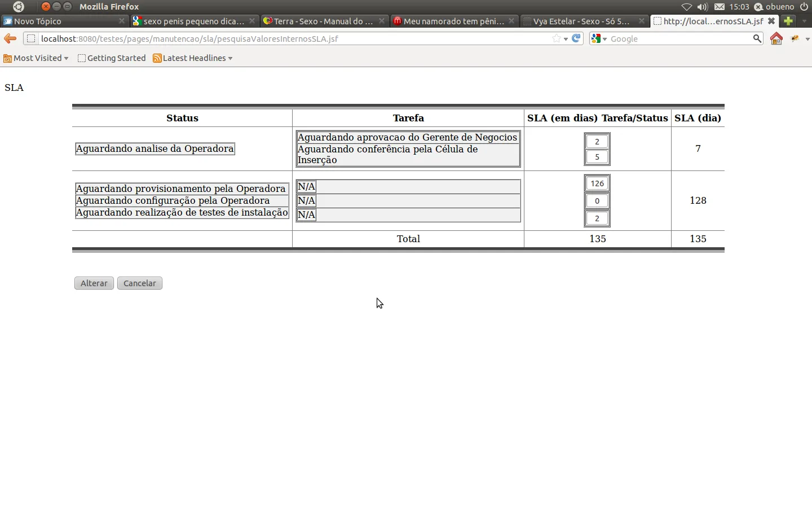Click the Total row label

click(408, 239)
